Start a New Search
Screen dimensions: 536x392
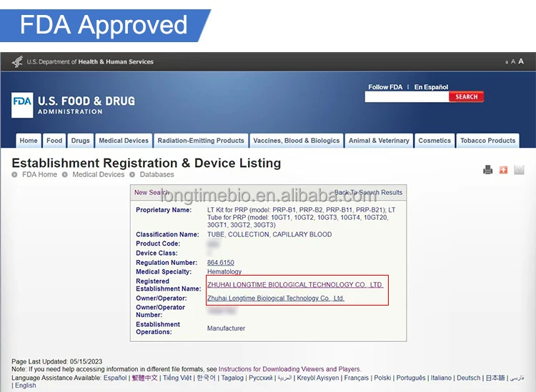pos(151,192)
